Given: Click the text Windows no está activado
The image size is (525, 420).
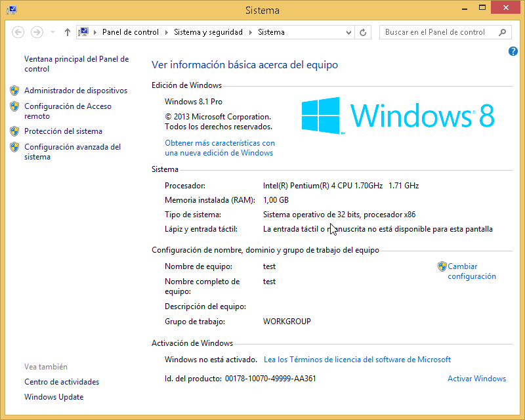Looking at the screenshot, I should coord(211,360).
